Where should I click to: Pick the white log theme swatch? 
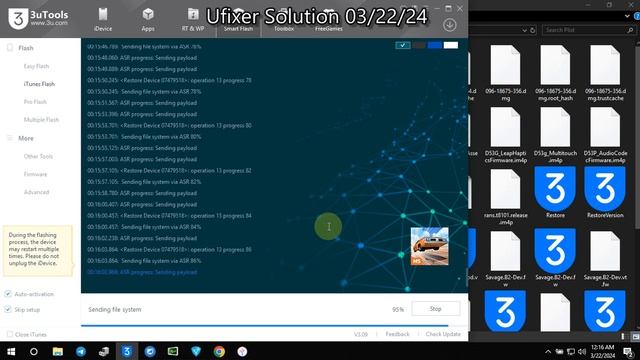click(451, 45)
